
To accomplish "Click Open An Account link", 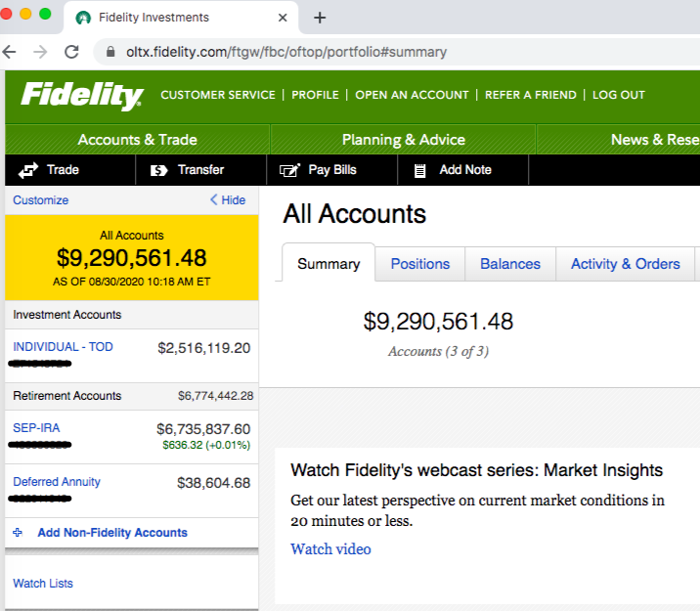I will (412, 95).
